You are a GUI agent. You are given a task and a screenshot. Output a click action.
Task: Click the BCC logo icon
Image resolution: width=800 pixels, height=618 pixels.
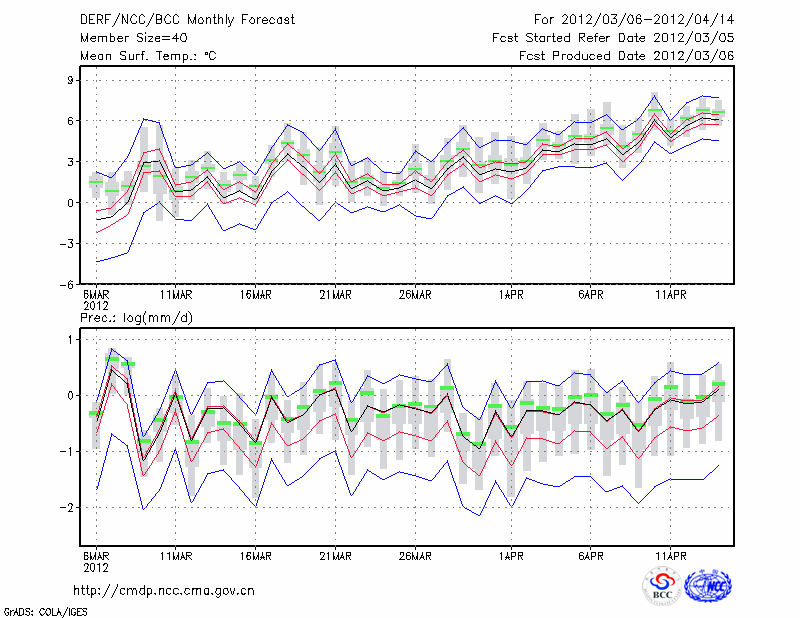(x=661, y=585)
